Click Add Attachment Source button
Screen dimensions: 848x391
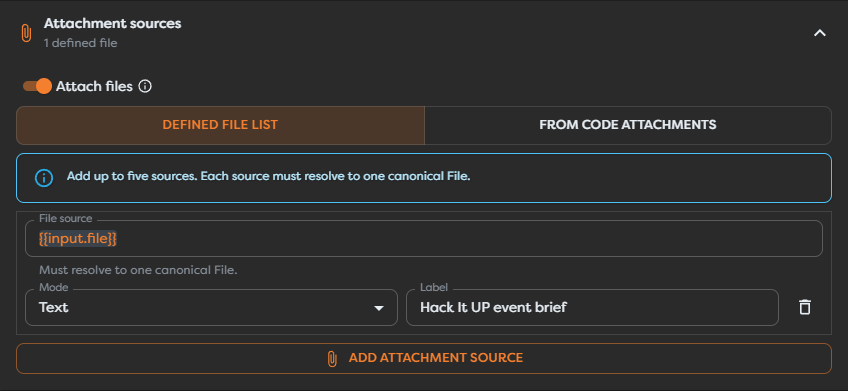point(424,358)
